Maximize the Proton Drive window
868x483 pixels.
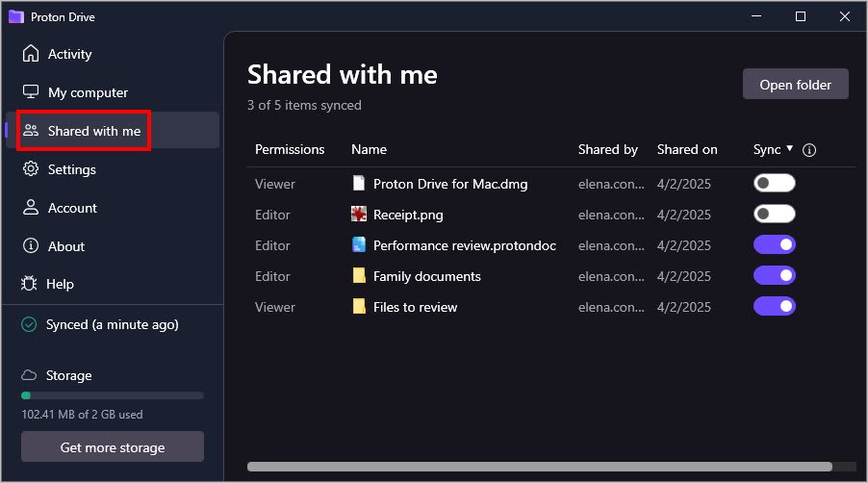click(x=801, y=16)
